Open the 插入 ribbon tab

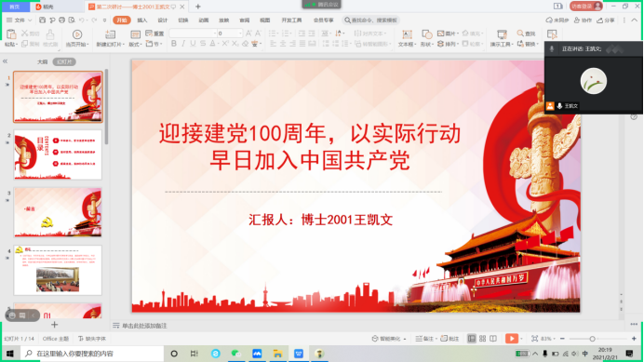coord(142,20)
